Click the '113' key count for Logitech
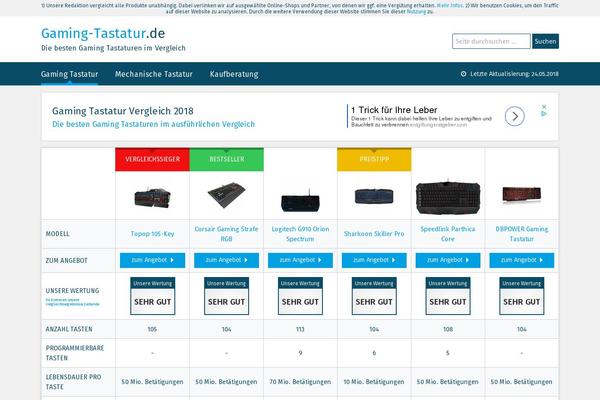The width and height of the screenshot is (600, 400). pos(300,329)
